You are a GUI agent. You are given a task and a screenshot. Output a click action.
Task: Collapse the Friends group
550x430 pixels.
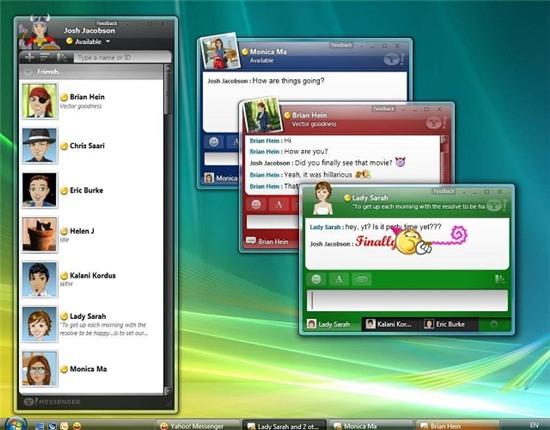tap(28, 72)
